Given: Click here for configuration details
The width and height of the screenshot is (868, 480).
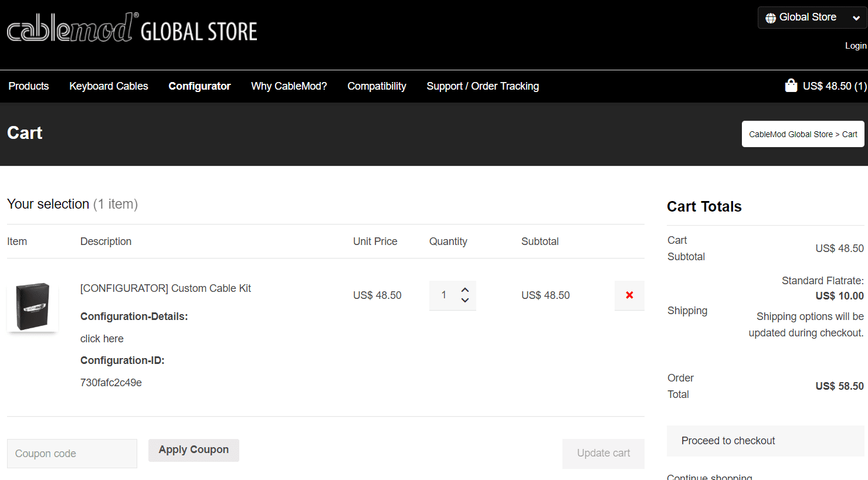Looking at the screenshot, I should pos(102,339).
